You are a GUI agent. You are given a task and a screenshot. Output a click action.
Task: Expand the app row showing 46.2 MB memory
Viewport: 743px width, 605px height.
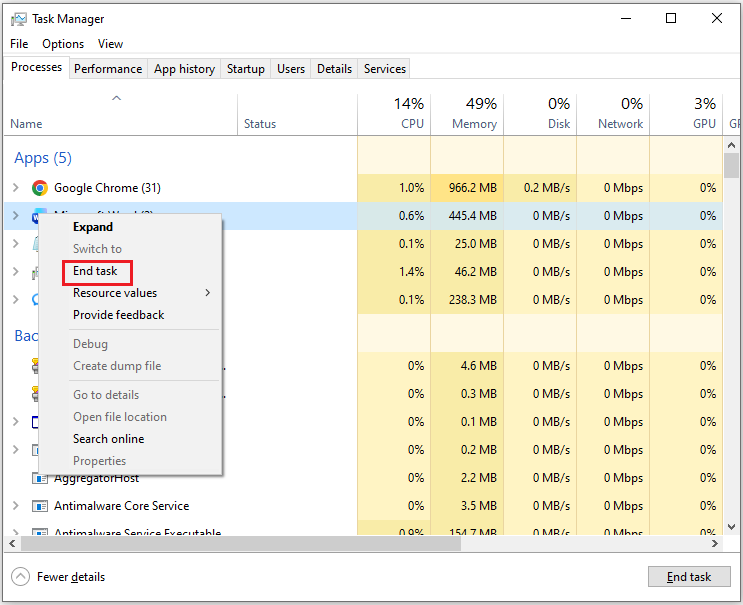tap(16, 271)
